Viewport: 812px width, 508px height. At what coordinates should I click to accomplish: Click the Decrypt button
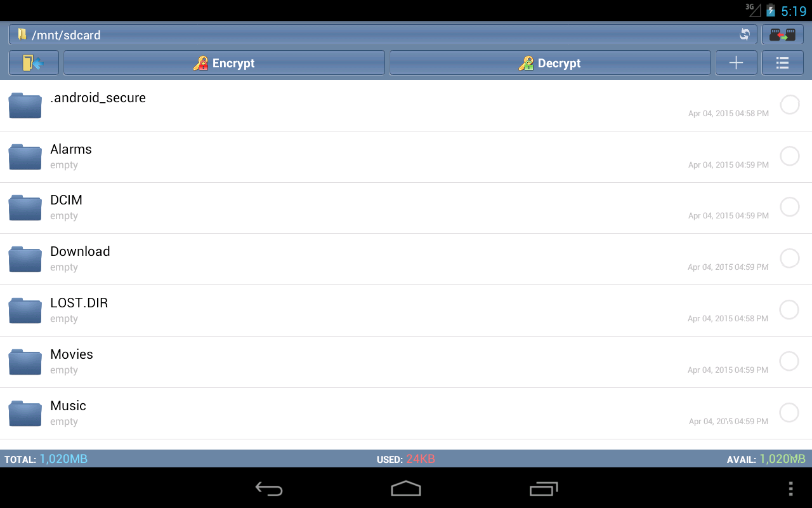click(550, 63)
